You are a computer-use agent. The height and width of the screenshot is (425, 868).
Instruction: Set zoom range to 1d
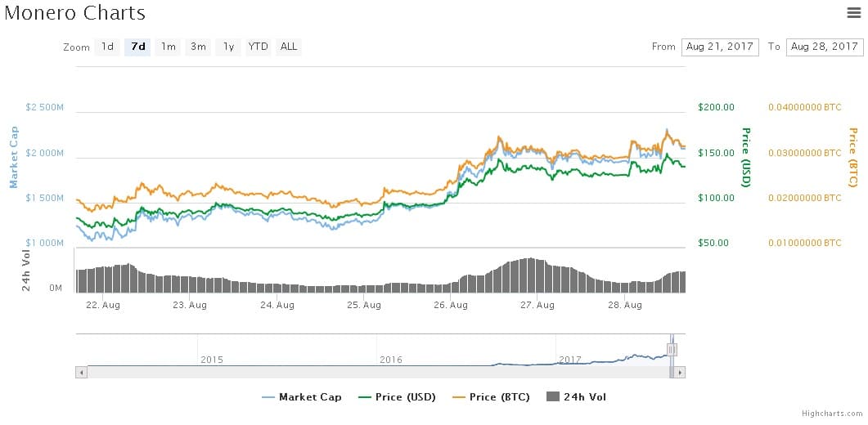tap(107, 47)
